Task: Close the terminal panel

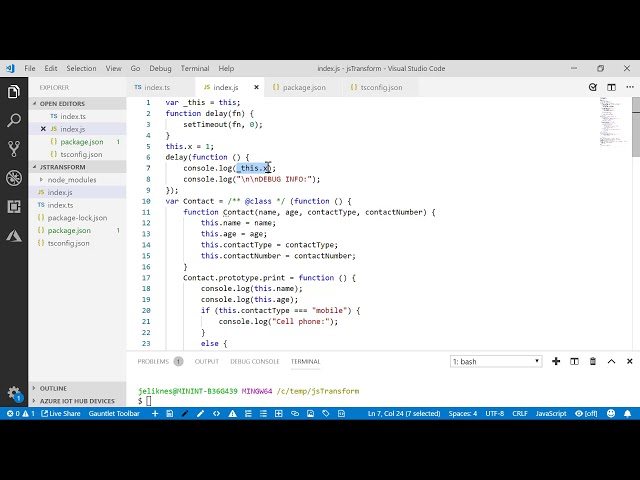Action: [x=629, y=361]
